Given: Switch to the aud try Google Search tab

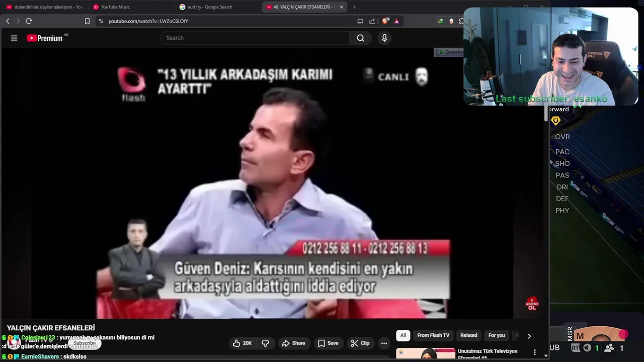Looking at the screenshot, I should [210, 7].
